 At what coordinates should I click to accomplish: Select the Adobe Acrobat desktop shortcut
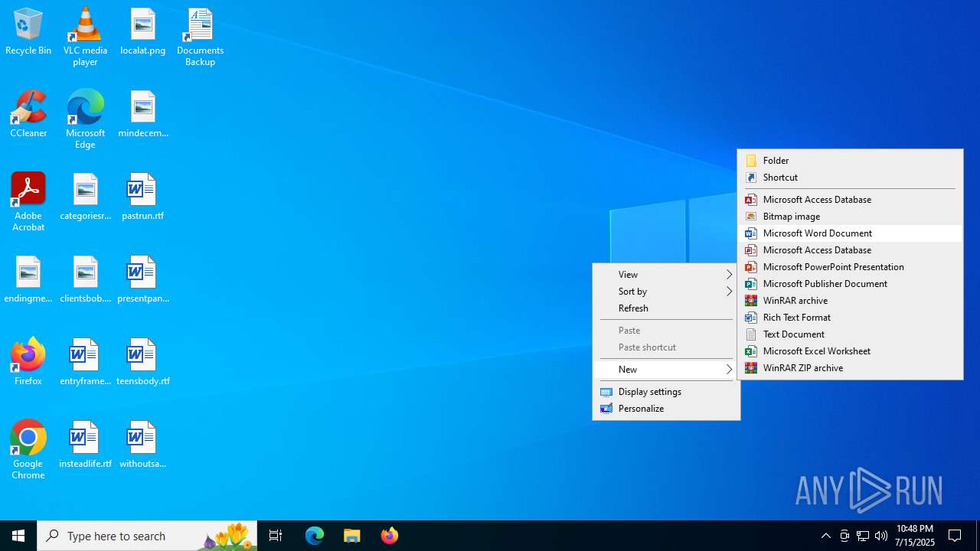click(28, 202)
